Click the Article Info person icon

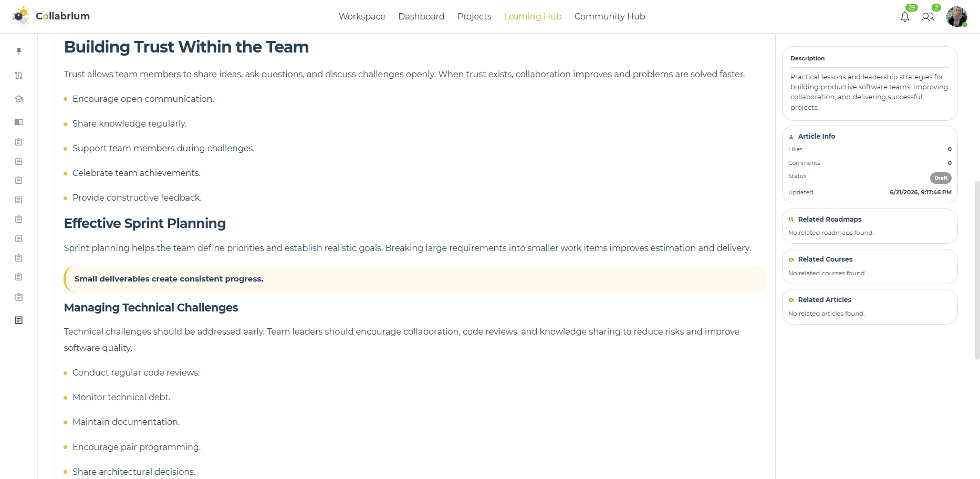(791, 137)
